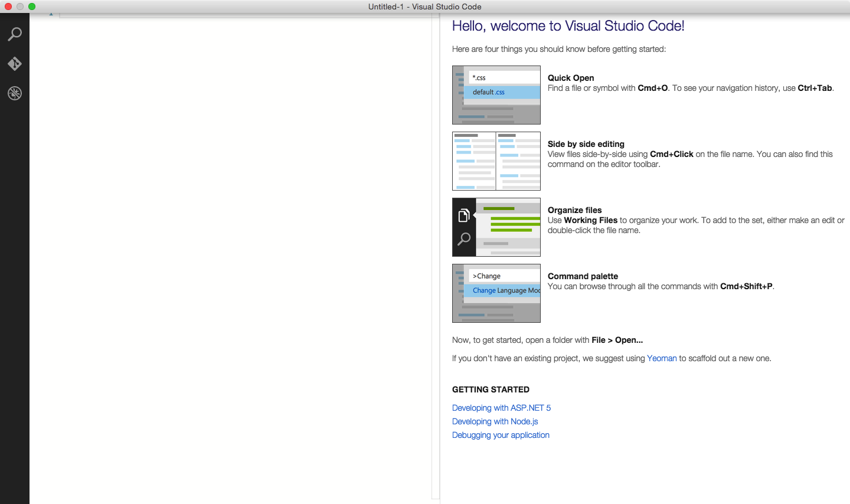The width and height of the screenshot is (850, 504).
Task: Click the green zoom button in the title bar
Action: click(x=32, y=6)
